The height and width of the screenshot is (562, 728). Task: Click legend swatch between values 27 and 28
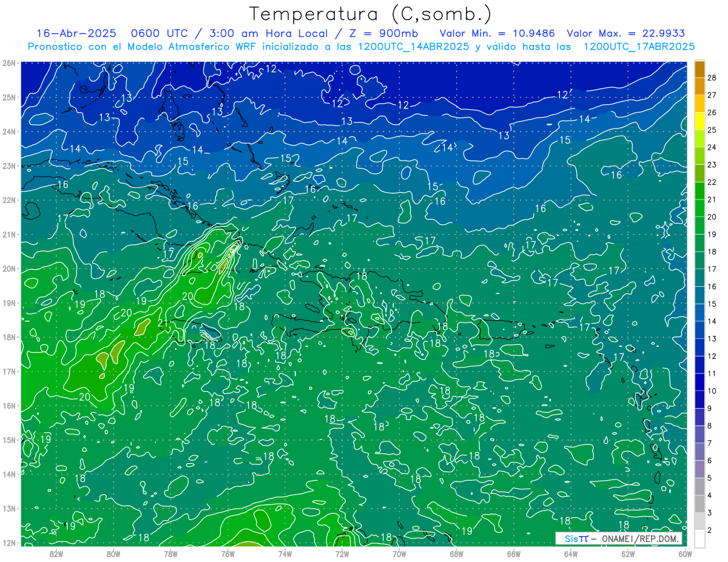[699, 86]
